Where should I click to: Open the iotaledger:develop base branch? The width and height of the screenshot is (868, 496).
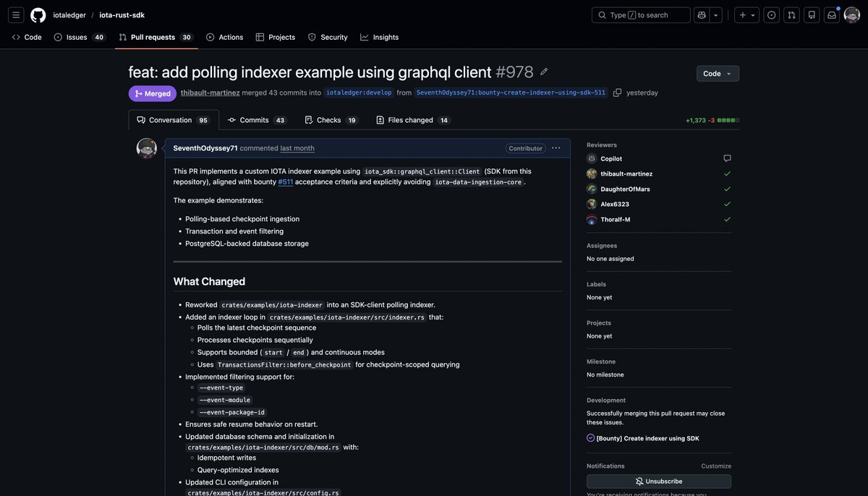pyautogui.click(x=359, y=93)
